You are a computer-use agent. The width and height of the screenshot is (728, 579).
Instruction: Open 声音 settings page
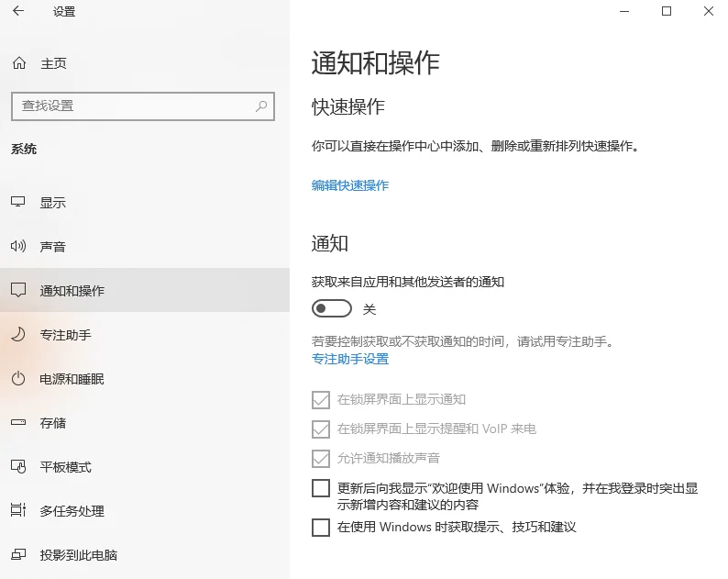coord(145,246)
